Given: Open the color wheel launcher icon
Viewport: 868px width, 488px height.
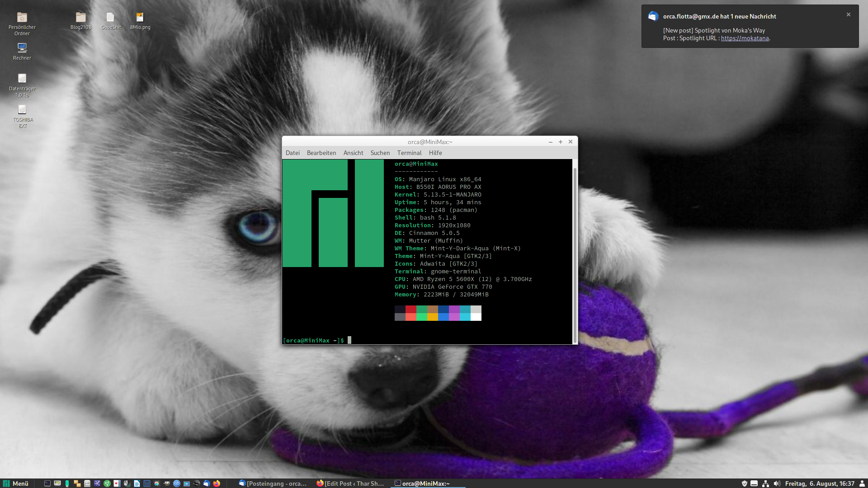Looking at the screenshot, I should click(x=157, y=483).
